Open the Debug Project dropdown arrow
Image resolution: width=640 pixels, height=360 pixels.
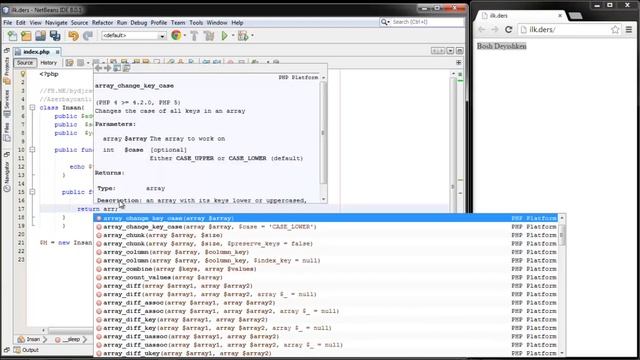pos(252,36)
